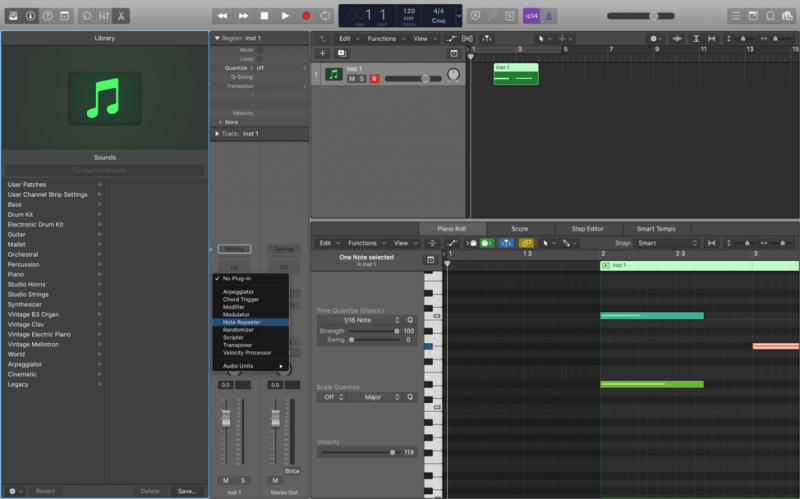Viewport: 800px width, 499px height.
Task: Switch to the Piano Roll tab
Action: point(452,229)
